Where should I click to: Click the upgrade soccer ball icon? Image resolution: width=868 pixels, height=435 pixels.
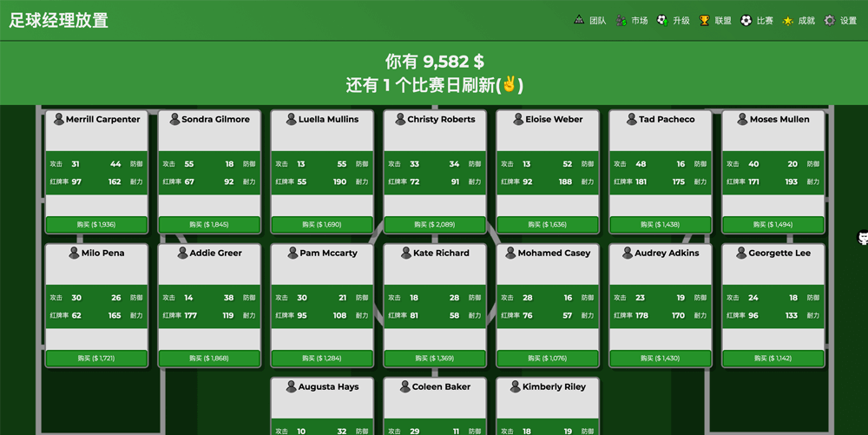coord(662,21)
